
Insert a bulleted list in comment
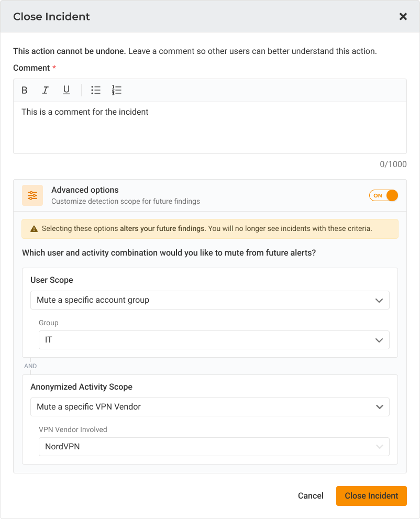96,90
